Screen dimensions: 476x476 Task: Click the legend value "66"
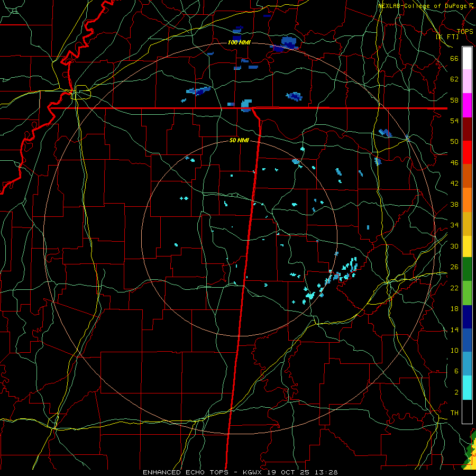[454, 58]
